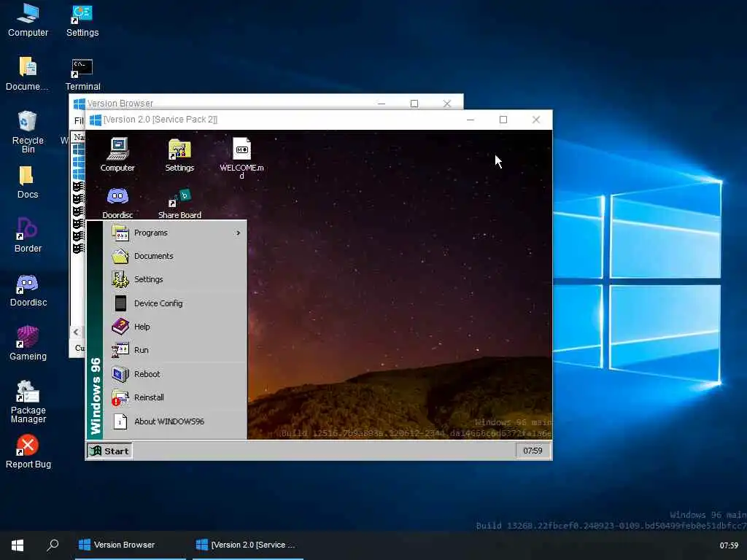
Task: Click the 07:59 clock in inner taskbar
Action: coord(533,451)
